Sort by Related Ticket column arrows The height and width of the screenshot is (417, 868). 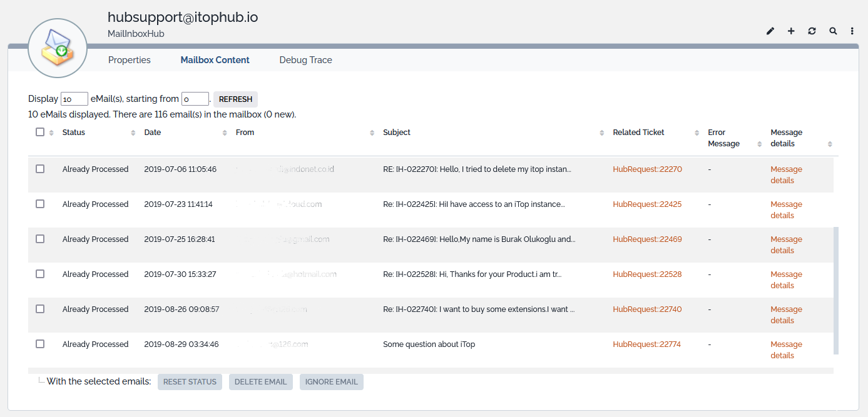(x=697, y=133)
